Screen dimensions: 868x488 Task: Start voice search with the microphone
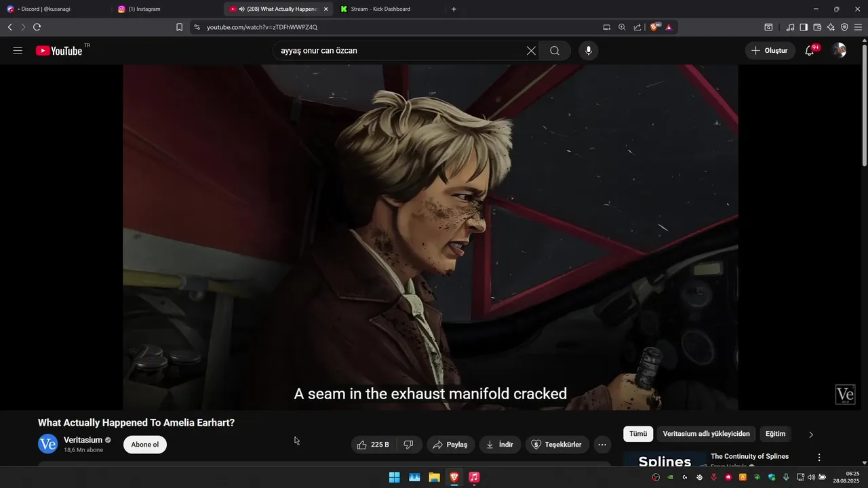coord(589,51)
